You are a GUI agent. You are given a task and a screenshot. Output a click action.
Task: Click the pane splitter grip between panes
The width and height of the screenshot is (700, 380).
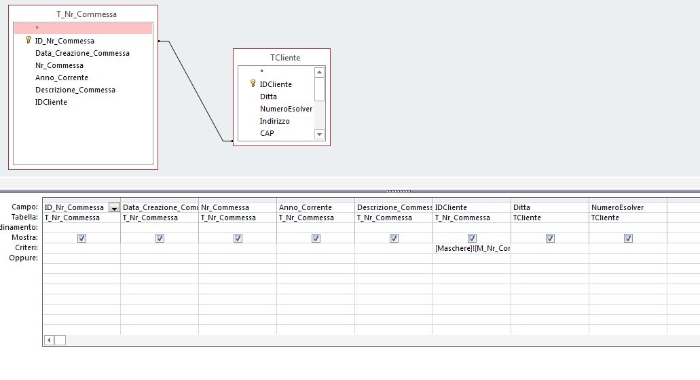click(x=399, y=191)
